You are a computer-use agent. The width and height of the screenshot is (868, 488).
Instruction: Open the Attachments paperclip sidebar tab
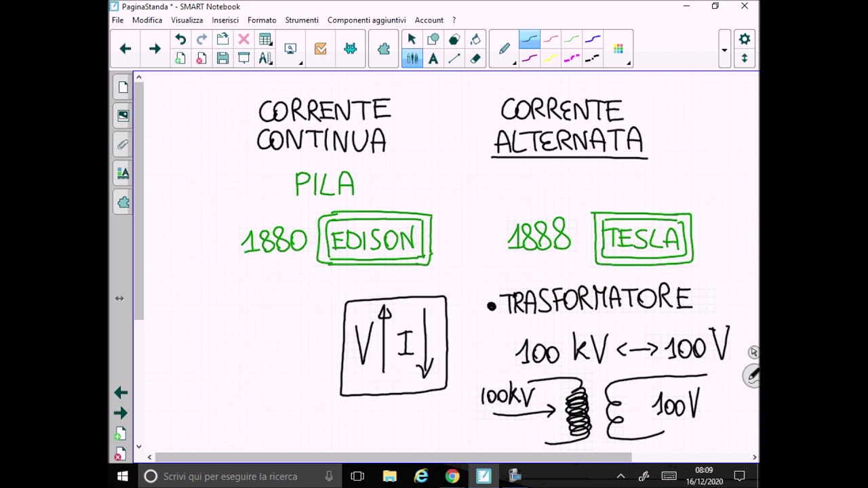pyautogui.click(x=123, y=144)
